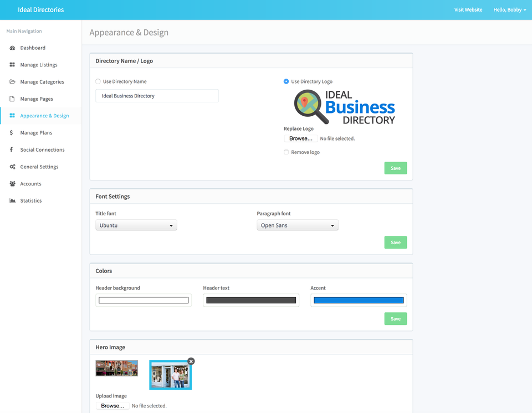Click the Ideal Directories brand link

[x=40, y=10]
